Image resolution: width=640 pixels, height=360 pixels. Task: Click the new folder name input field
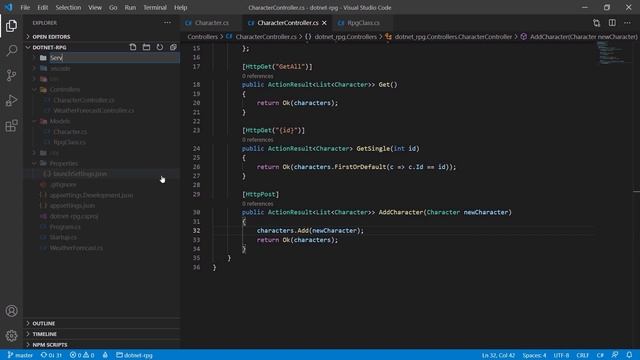click(114, 58)
